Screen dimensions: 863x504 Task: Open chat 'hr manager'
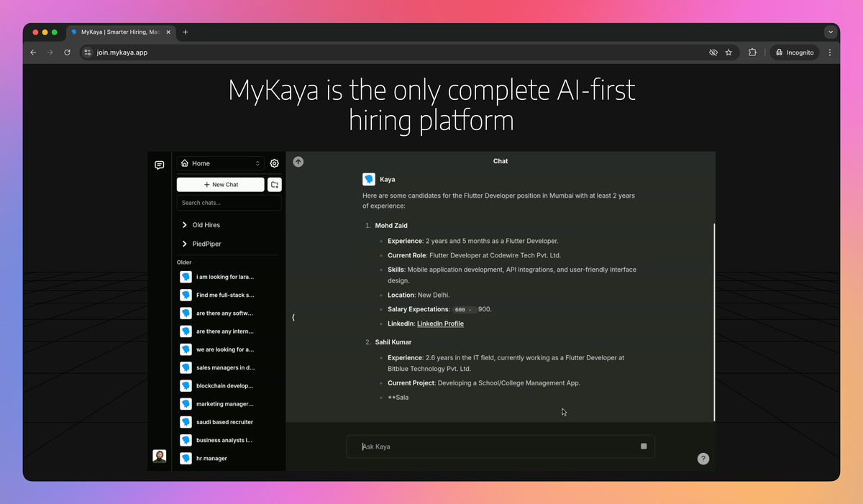coord(211,458)
